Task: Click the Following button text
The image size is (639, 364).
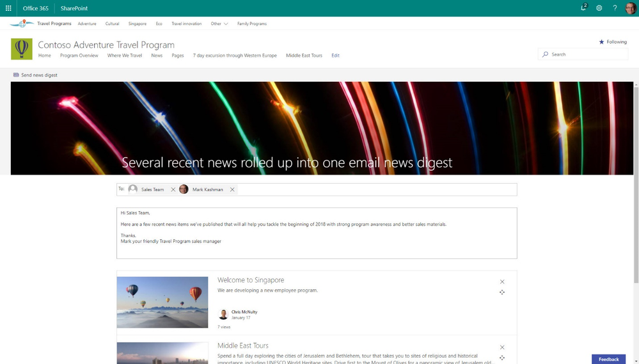Action: click(617, 42)
